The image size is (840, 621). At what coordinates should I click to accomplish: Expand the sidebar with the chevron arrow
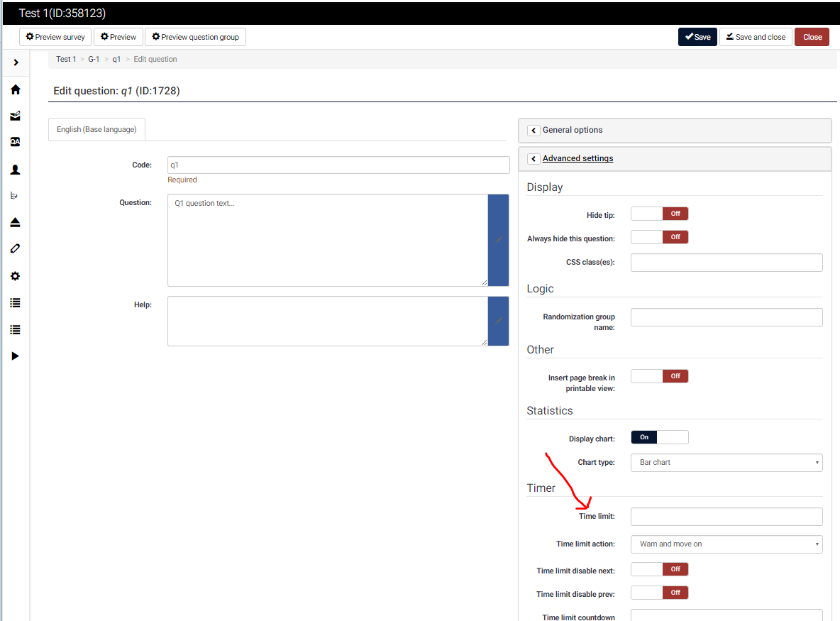click(16, 63)
